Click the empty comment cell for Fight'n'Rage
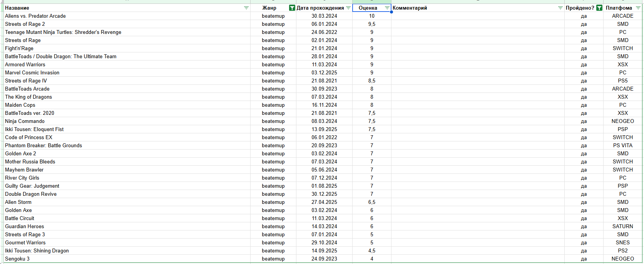The height and width of the screenshot is (264, 644). pos(477,48)
